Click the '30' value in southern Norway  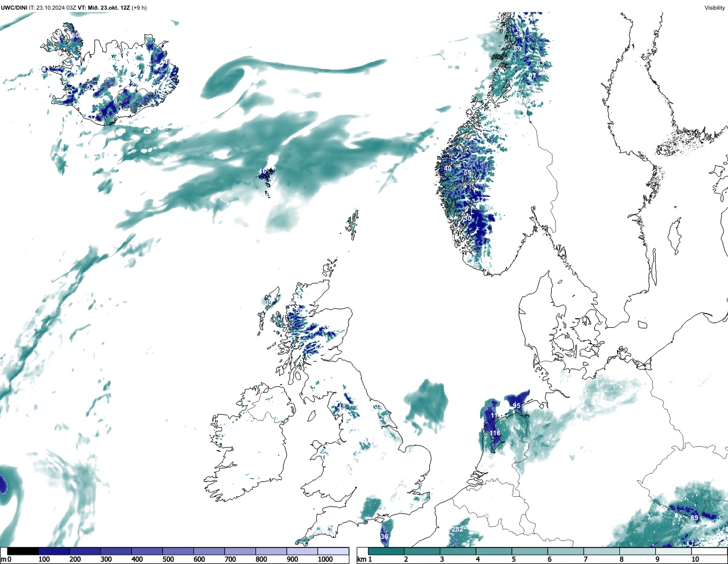(468, 219)
